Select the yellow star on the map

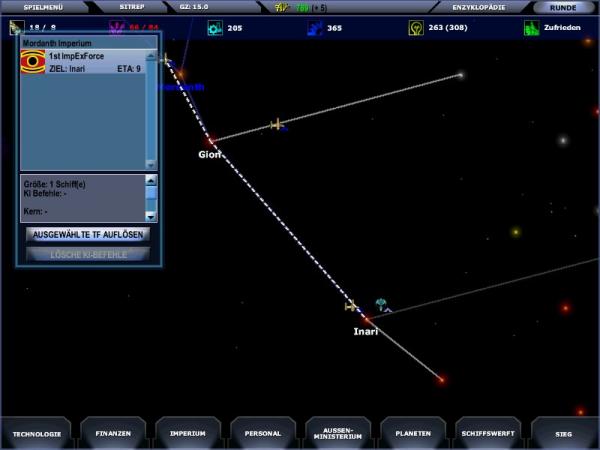coord(515,232)
